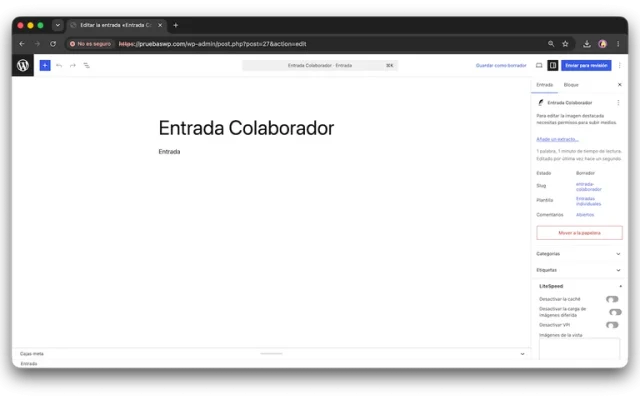Screen dimensions: 640x400
Task: Expand the Categorías panel
Action: [x=579, y=254]
